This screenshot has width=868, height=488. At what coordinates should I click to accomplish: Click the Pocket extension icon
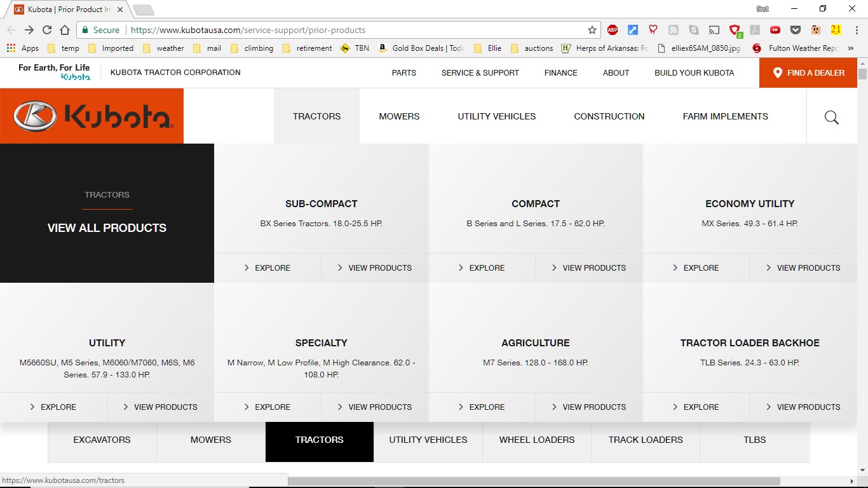(x=795, y=30)
